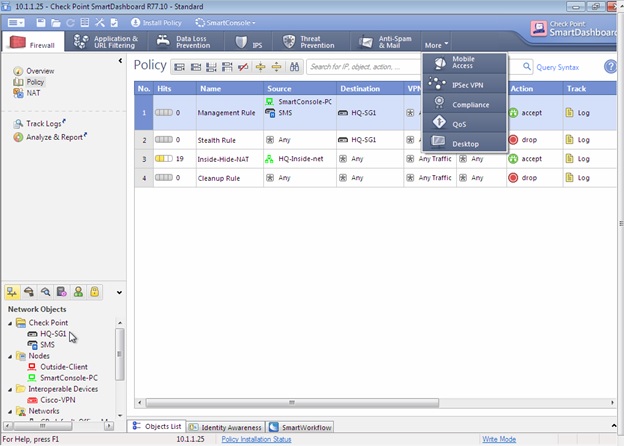Open Track Logs link
The height and width of the screenshot is (446, 624).
[39, 124]
